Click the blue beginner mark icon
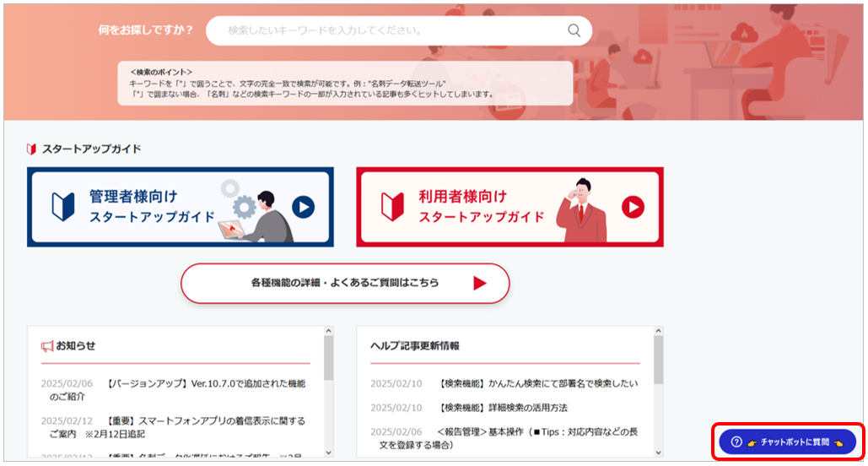868x466 pixels. click(x=63, y=207)
